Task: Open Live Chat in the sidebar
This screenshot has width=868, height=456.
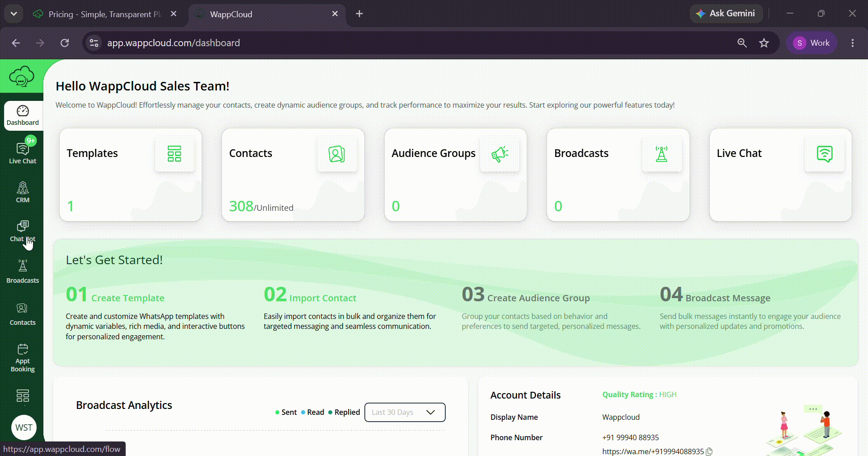Action: click(x=23, y=153)
